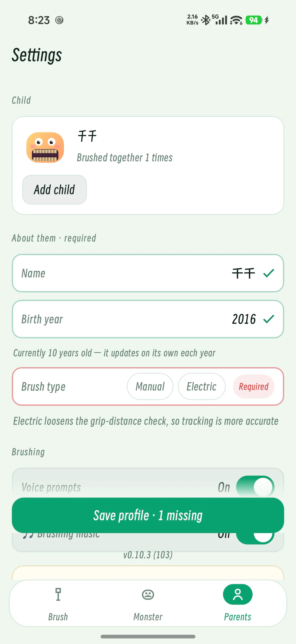This screenshot has height=644, width=296.
Task: Select the Parents person icon
Action: tap(238, 594)
